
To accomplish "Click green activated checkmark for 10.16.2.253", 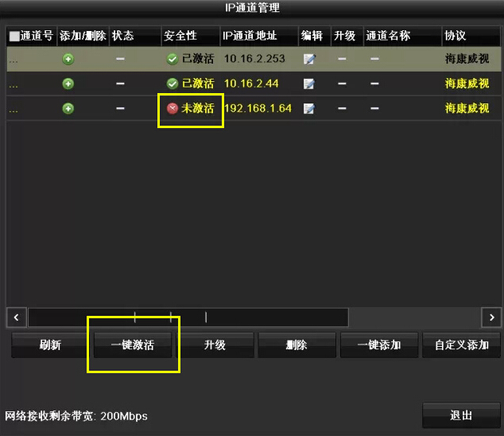I will 173,59.
